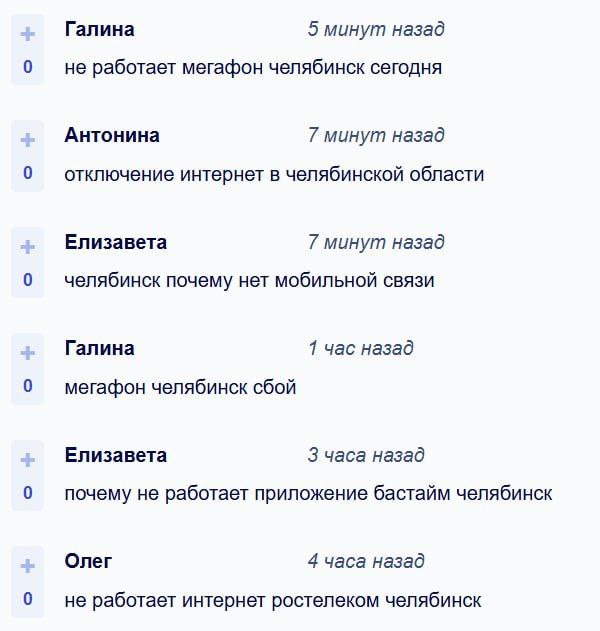Upvote Елизавета's мобильной связи comment

[27, 247]
